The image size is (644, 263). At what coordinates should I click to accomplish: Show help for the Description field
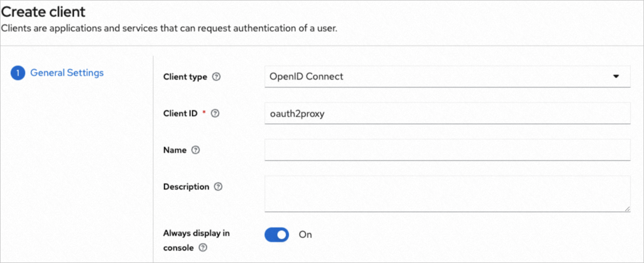[x=218, y=187]
